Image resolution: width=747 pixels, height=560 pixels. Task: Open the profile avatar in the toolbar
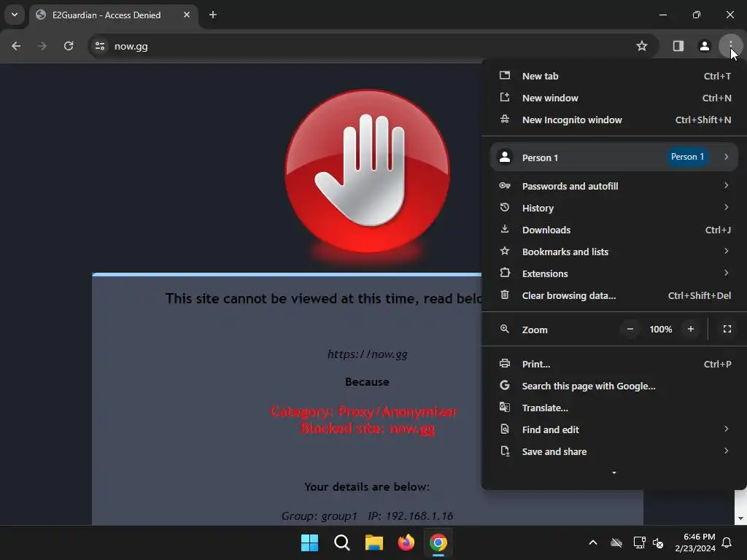tap(704, 46)
